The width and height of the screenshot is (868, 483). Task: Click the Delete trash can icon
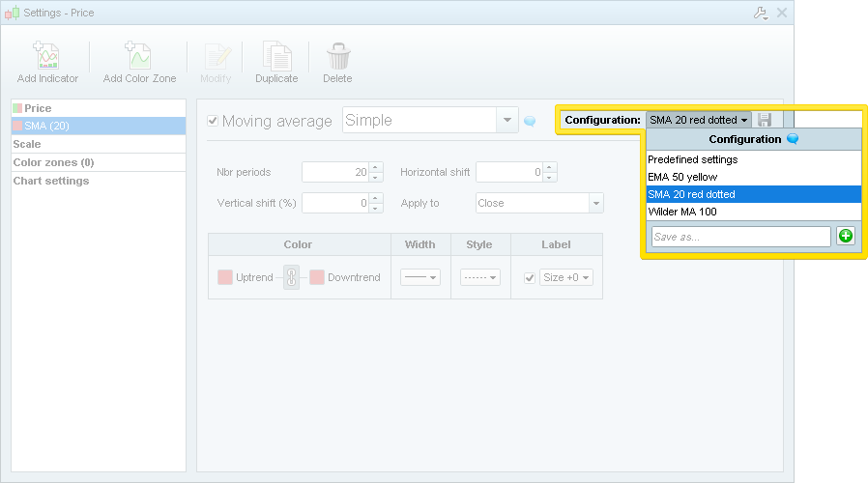[x=337, y=57]
